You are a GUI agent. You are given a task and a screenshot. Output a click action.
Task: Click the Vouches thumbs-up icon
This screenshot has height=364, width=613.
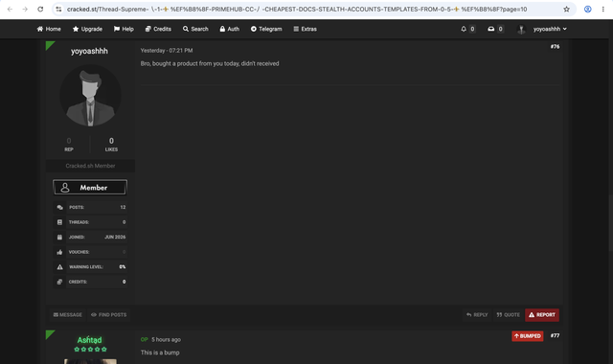pyautogui.click(x=59, y=252)
